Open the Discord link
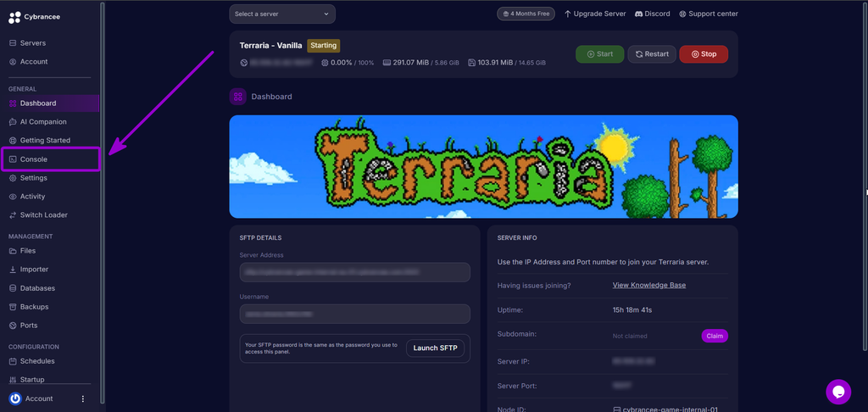Viewport: 868px width, 412px height. (x=652, y=14)
